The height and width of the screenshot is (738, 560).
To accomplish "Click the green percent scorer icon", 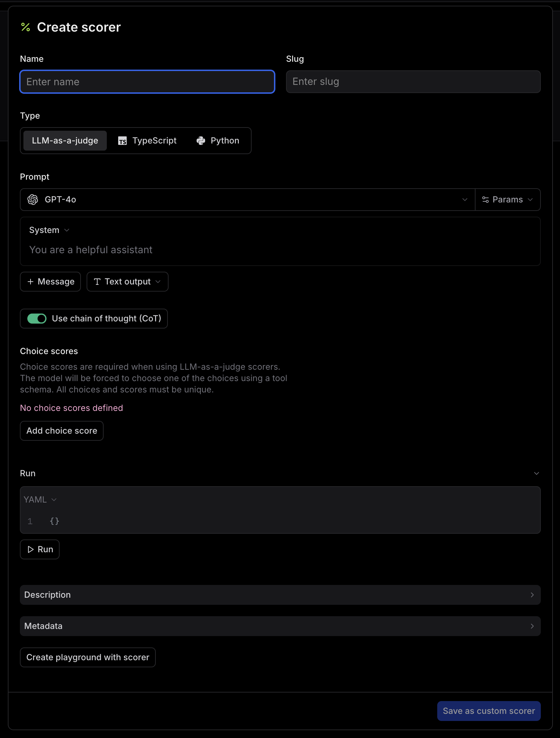I will click(x=26, y=27).
